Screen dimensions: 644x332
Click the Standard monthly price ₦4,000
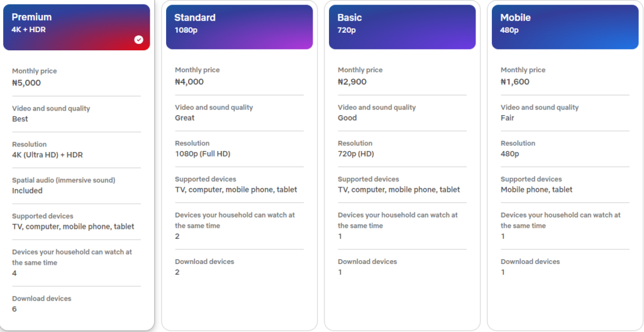pyautogui.click(x=189, y=82)
